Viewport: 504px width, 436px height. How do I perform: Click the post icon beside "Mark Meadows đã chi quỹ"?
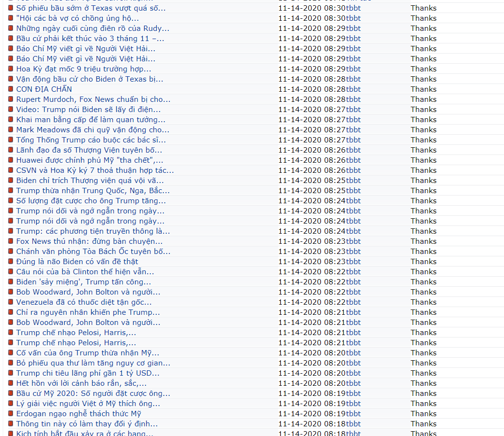coord(11,130)
